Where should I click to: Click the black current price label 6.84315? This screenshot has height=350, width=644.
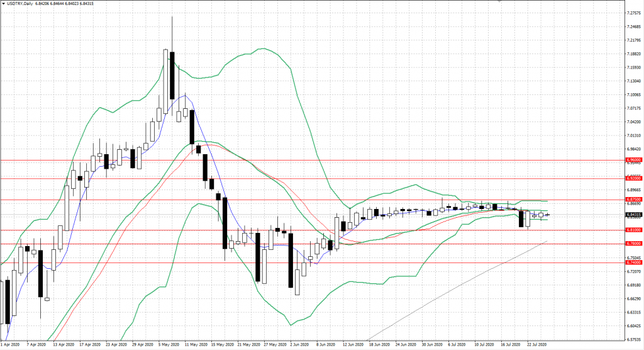coord(633,215)
